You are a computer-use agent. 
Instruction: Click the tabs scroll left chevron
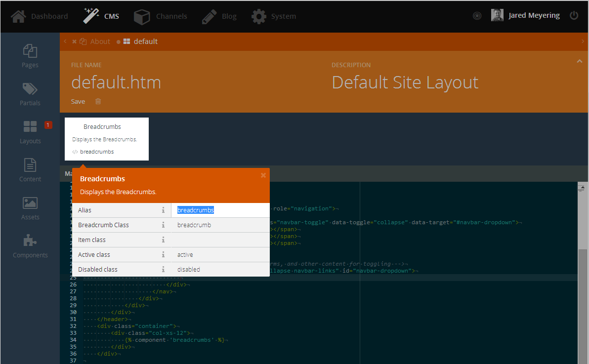(x=65, y=41)
